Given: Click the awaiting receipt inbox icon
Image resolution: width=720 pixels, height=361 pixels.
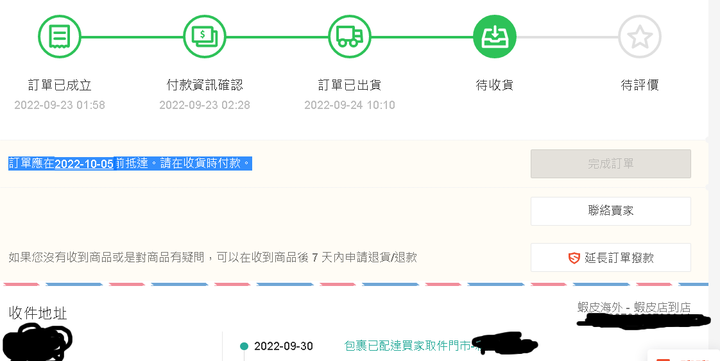Looking at the screenshot, I should tap(495, 36).
